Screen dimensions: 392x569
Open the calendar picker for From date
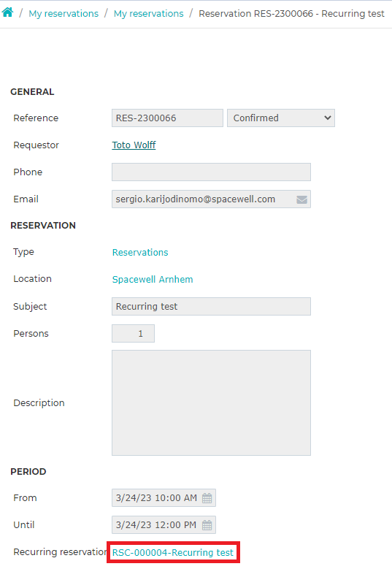point(207,498)
